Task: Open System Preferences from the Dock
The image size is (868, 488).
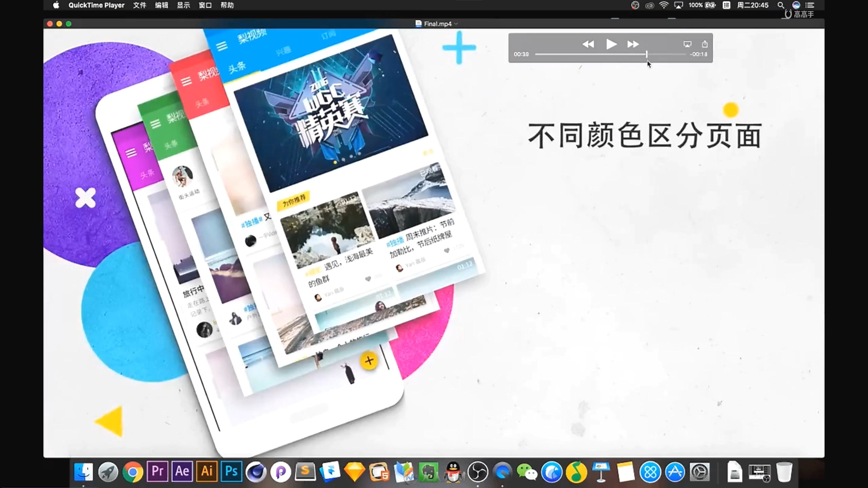Action: (x=700, y=471)
